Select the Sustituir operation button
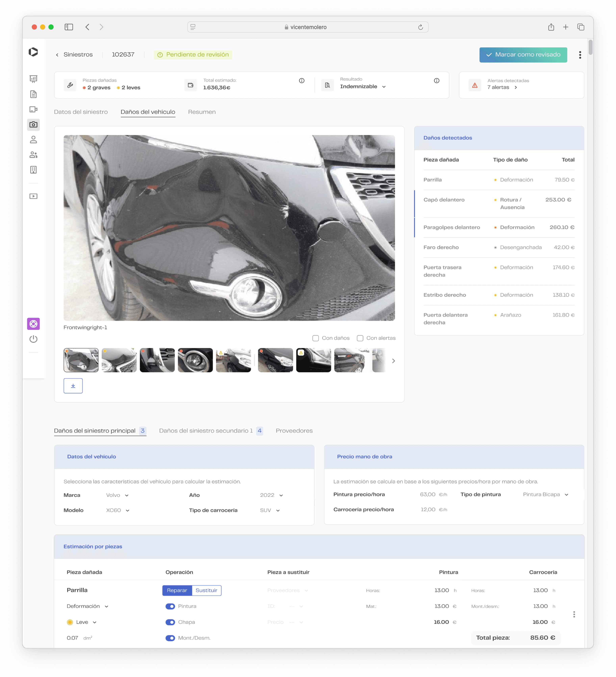Screen dimensions: 616x677 click(206, 590)
